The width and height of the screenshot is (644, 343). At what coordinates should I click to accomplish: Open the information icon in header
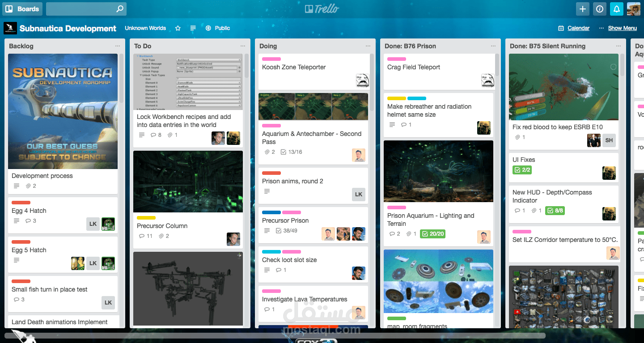point(600,9)
